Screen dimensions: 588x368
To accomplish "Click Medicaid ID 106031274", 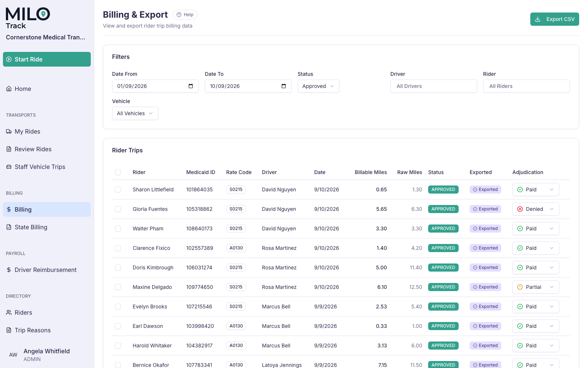I will tap(199, 268).
